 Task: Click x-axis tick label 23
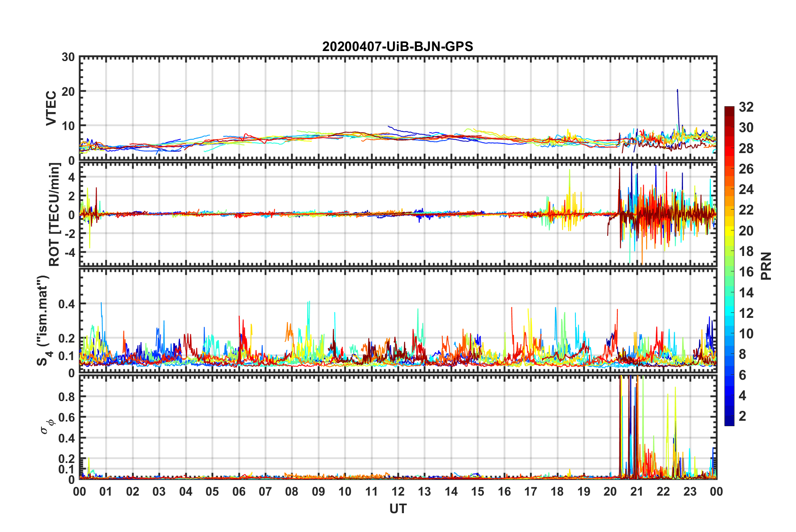[x=690, y=492]
